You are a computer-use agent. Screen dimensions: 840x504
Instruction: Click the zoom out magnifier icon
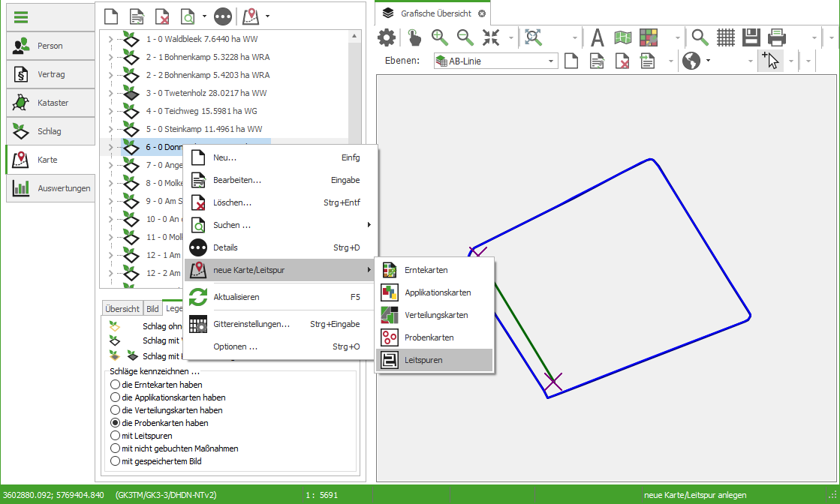click(x=465, y=37)
